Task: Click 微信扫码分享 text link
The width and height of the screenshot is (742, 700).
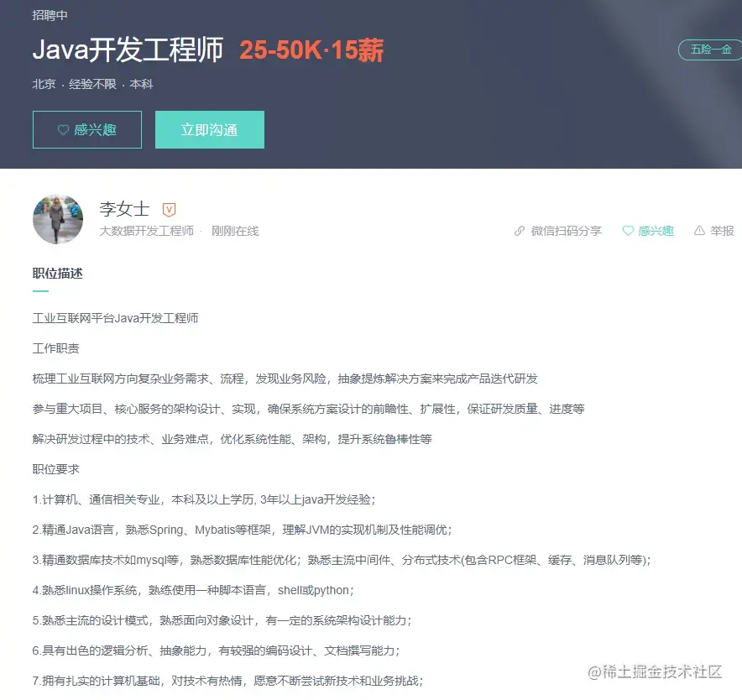Action: click(x=567, y=231)
